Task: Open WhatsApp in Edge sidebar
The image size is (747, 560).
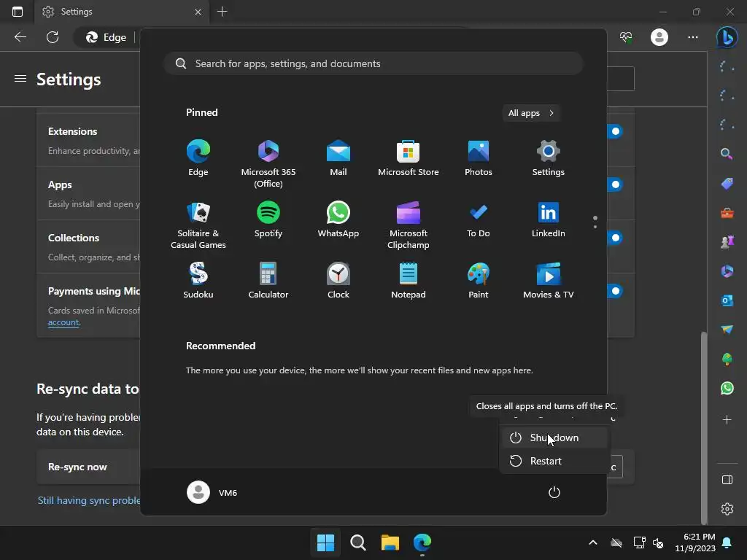Action: pos(727,388)
